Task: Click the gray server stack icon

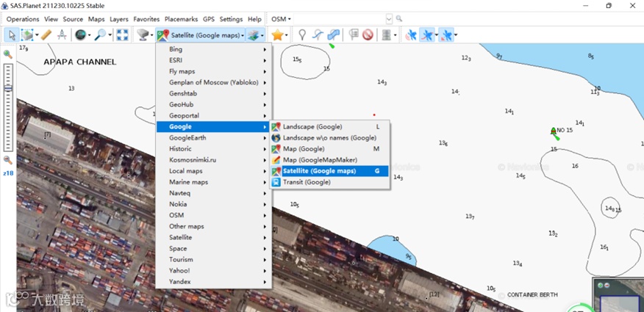Action: tap(386, 35)
